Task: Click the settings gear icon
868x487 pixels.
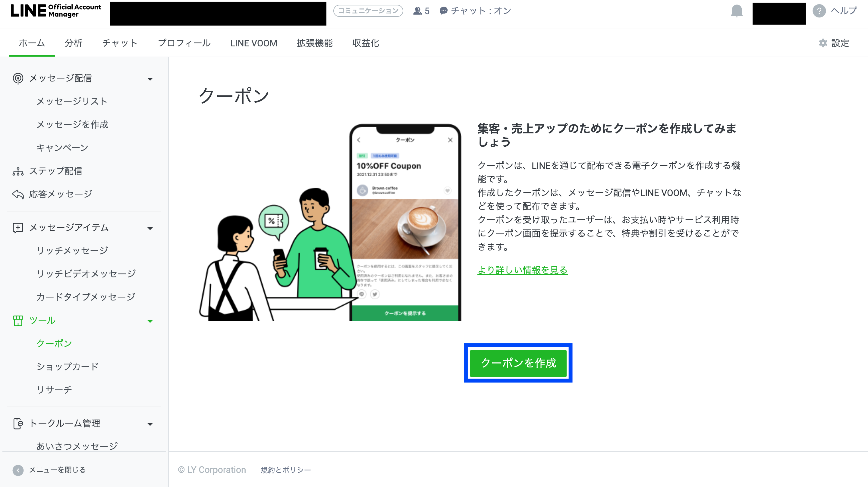Action: click(x=823, y=43)
